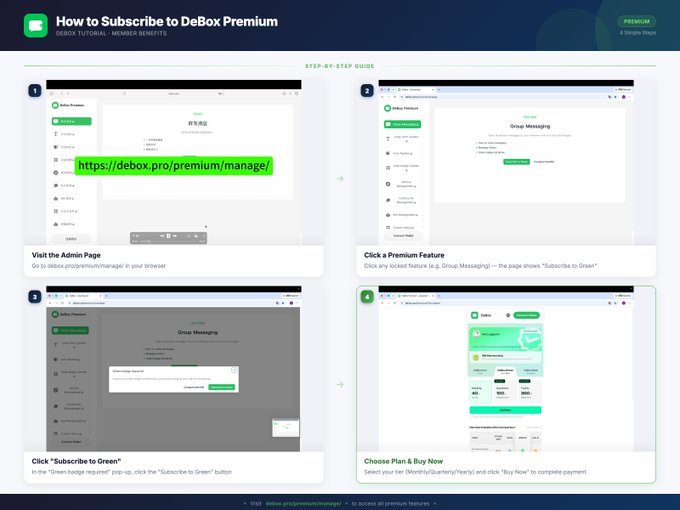
Task: Click the bottom pill button in step 1 sidebar
Action: tap(71, 239)
